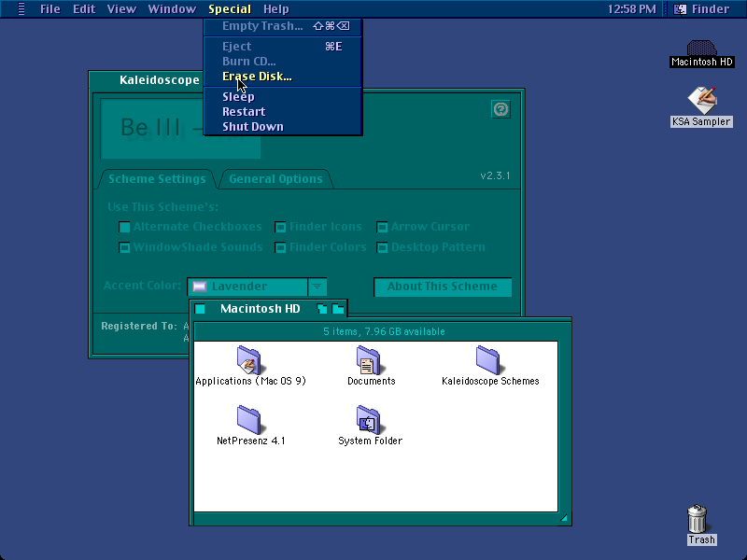Choose Erase Disk... from Special menu

coord(283,77)
